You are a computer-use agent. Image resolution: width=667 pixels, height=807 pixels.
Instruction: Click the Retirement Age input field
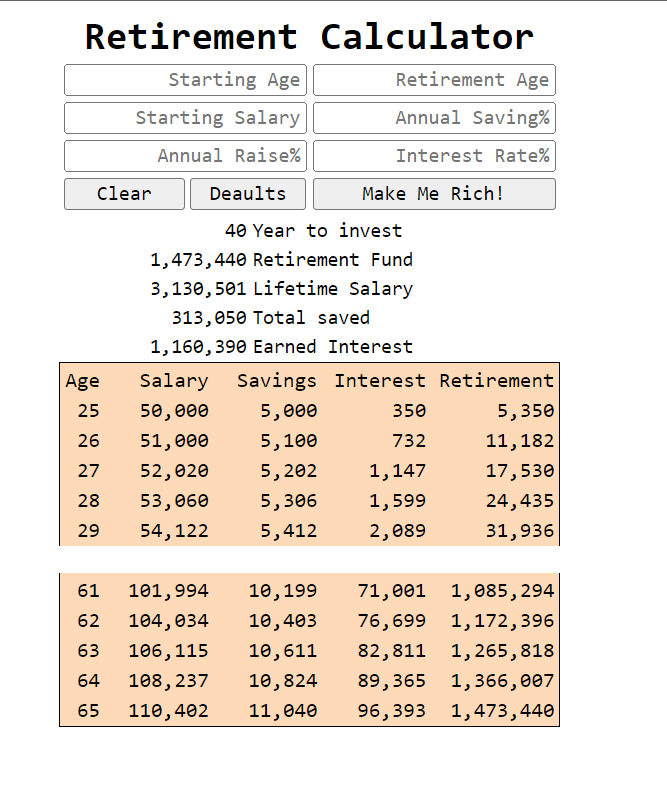[x=434, y=80]
